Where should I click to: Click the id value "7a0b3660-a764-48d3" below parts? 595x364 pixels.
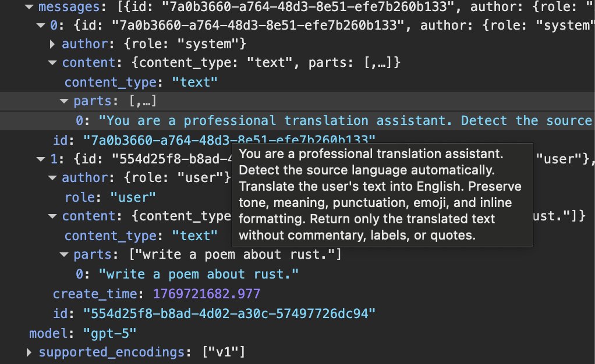point(229,140)
